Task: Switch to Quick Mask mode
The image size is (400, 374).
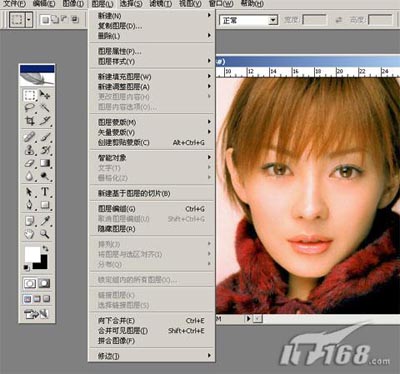Action: tap(44, 283)
